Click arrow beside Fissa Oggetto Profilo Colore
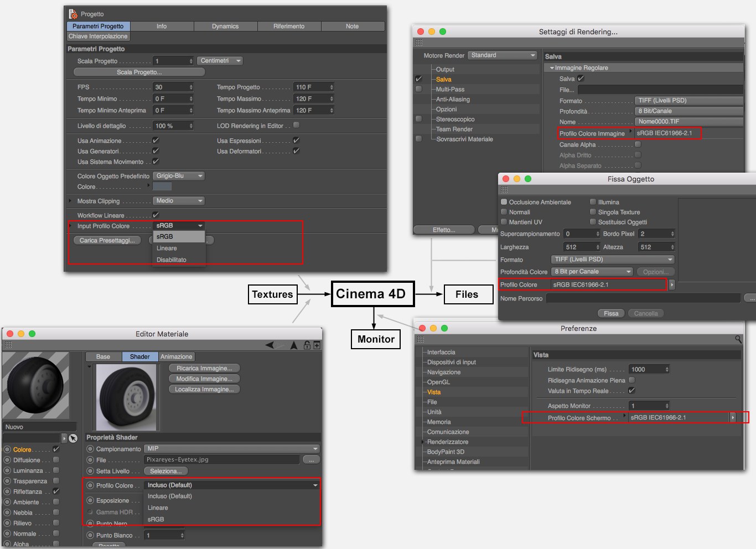756x549 pixels. [672, 284]
